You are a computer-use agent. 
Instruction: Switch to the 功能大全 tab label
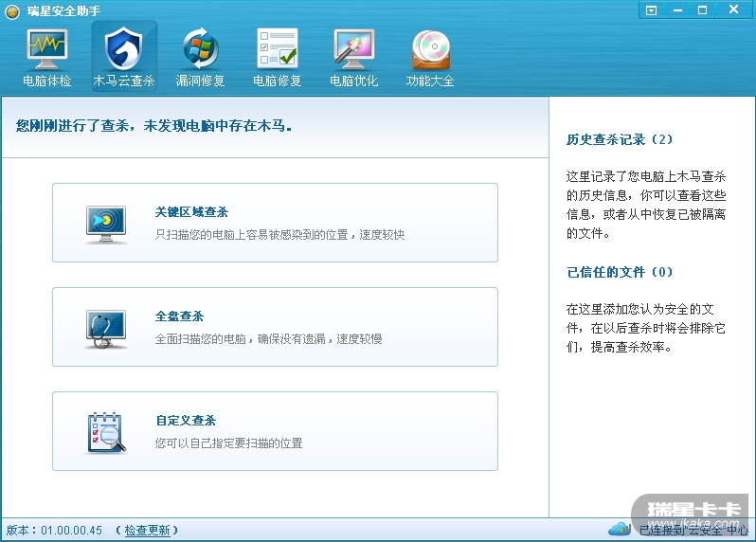click(x=430, y=81)
